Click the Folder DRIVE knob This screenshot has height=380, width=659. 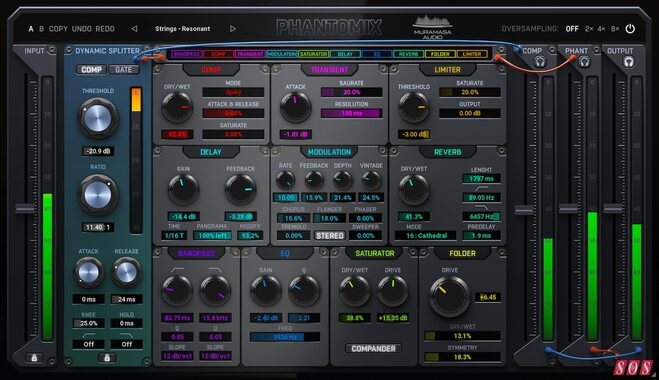tap(449, 296)
